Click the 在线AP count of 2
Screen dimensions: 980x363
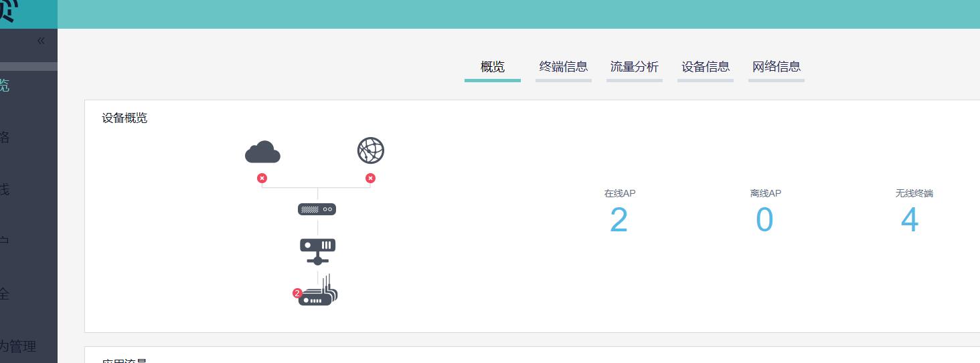click(x=619, y=220)
